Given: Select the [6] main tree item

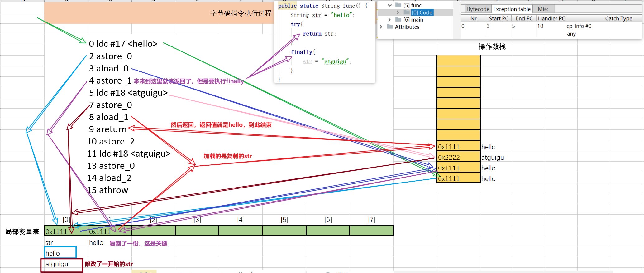Looking at the screenshot, I should [x=413, y=20].
